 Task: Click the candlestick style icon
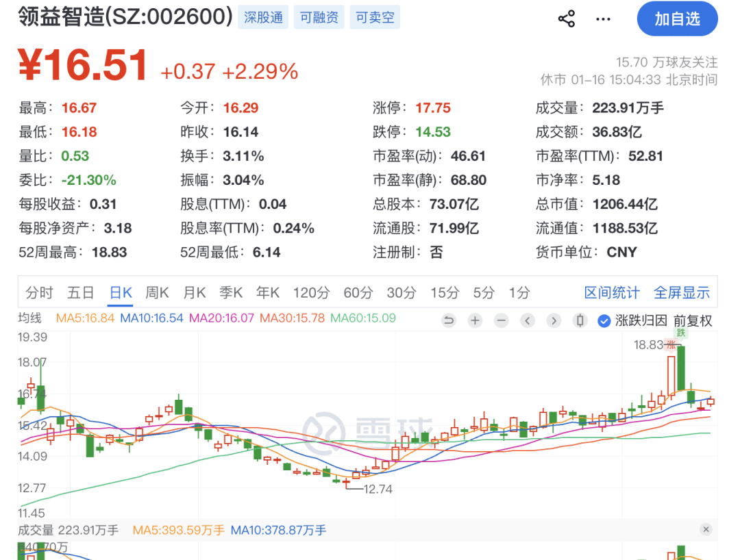coord(580,320)
